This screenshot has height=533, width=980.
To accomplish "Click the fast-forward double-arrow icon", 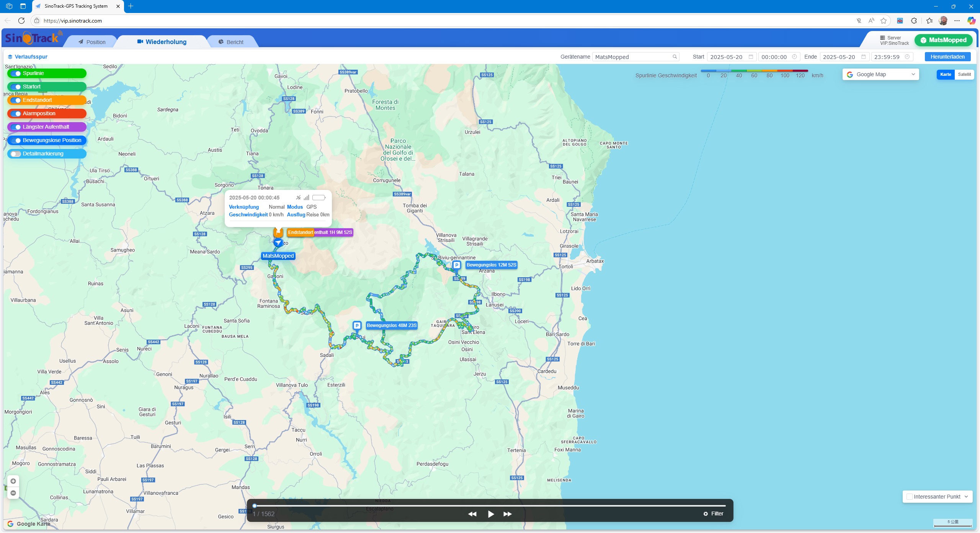I will (x=508, y=514).
